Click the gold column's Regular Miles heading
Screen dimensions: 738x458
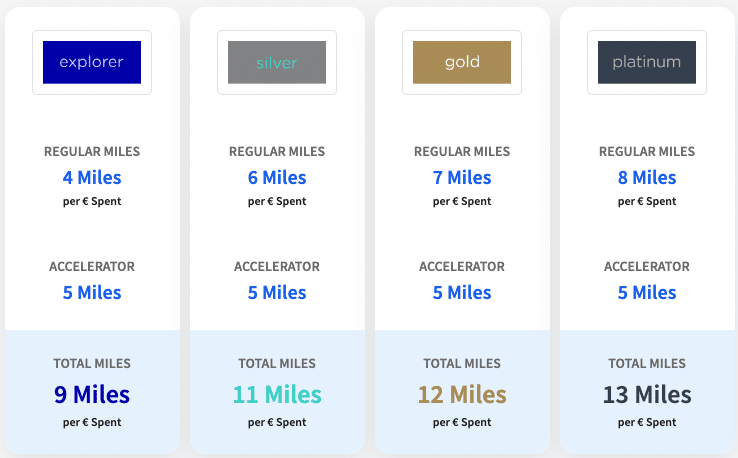(462, 152)
